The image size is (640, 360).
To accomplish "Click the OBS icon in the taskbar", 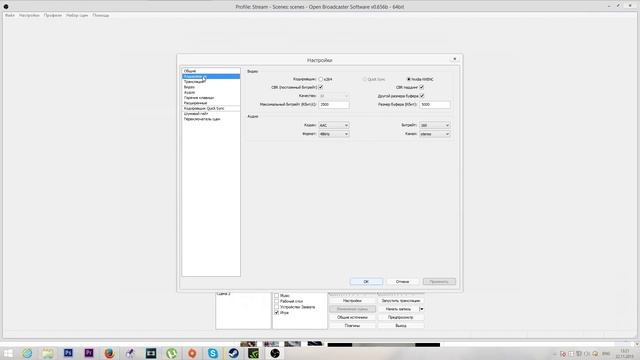I will pos(275,353).
